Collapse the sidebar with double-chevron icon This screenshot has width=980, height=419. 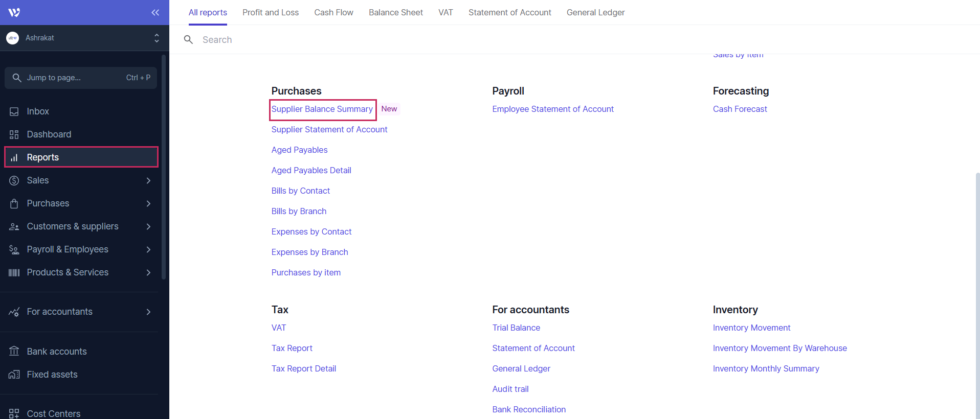click(155, 12)
